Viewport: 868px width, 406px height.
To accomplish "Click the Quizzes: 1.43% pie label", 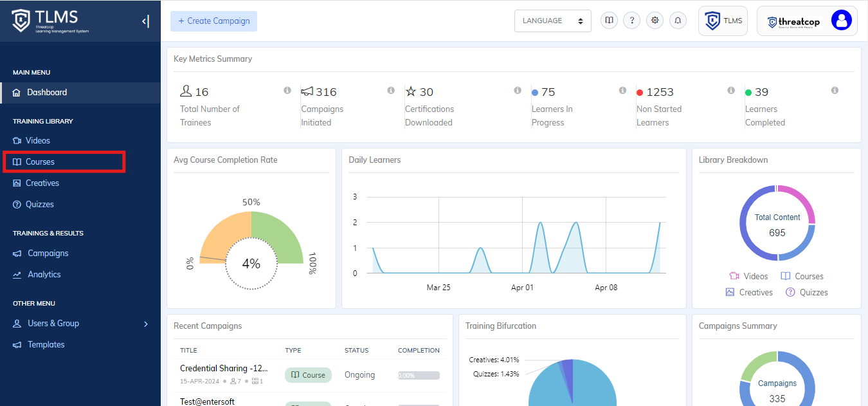I will click(496, 374).
